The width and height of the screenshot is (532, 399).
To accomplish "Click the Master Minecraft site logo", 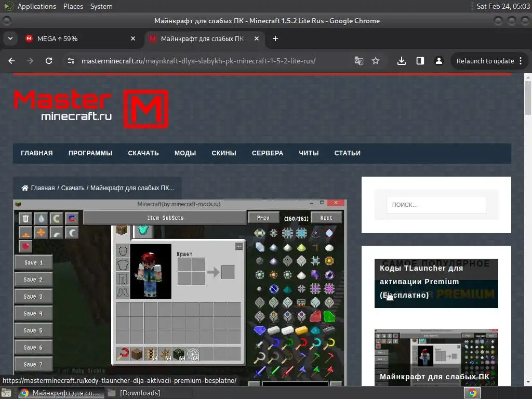I will click(91, 109).
